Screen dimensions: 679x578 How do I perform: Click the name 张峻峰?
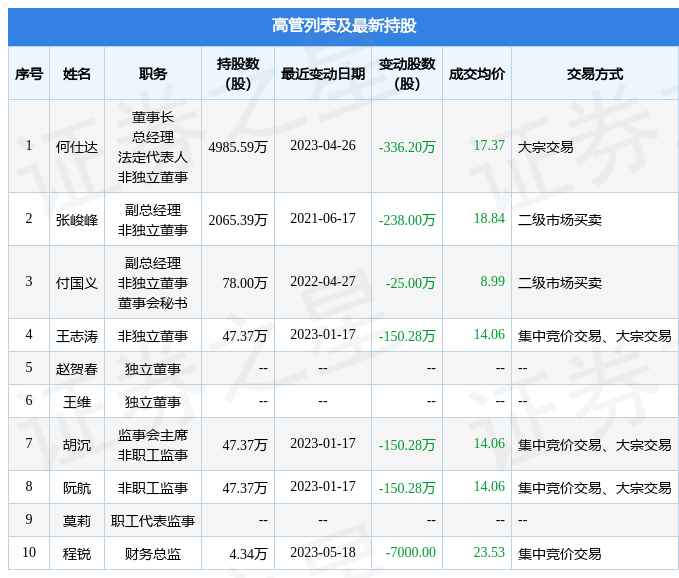pyautogui.click(x=77, y=220)
